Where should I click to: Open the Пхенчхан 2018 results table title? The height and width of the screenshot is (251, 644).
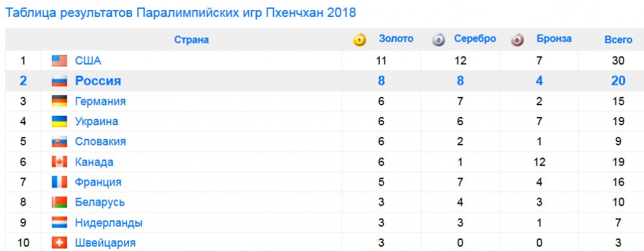tap(180, 13)
